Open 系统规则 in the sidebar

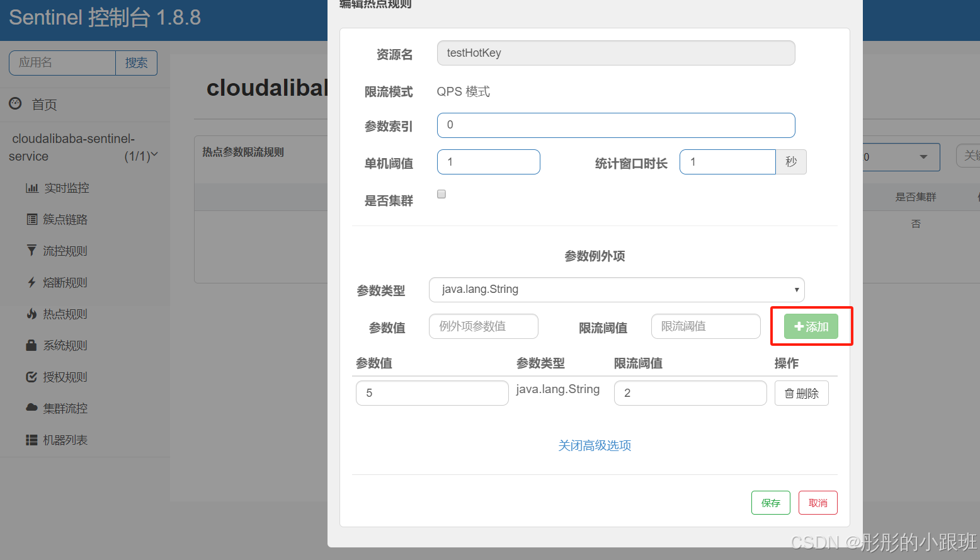point(66,345)
